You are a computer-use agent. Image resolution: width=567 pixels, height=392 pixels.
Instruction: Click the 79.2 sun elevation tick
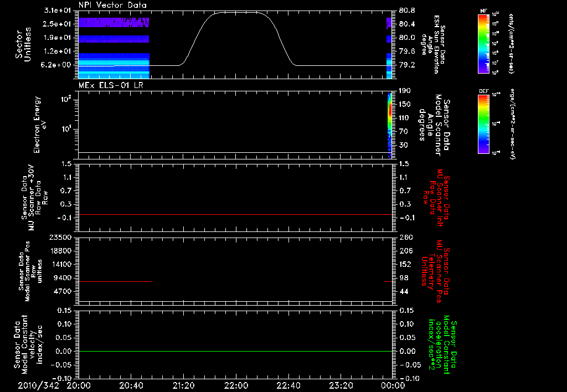[x=407, y=65]
